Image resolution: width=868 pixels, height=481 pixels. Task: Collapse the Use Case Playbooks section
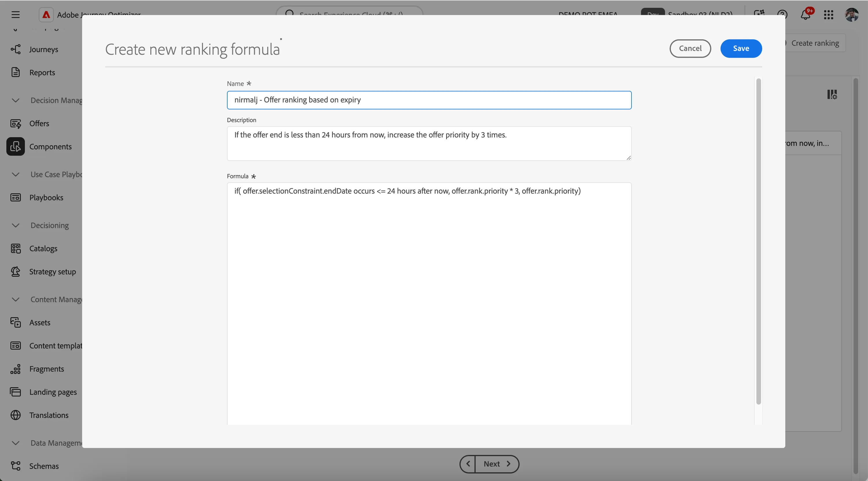coord(16,175)
